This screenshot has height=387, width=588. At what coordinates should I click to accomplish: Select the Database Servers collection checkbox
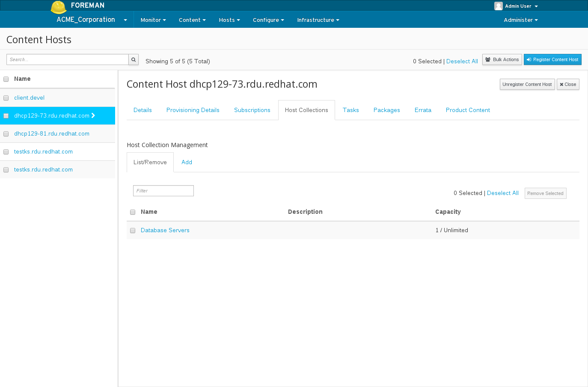click(x=133, y=230)
